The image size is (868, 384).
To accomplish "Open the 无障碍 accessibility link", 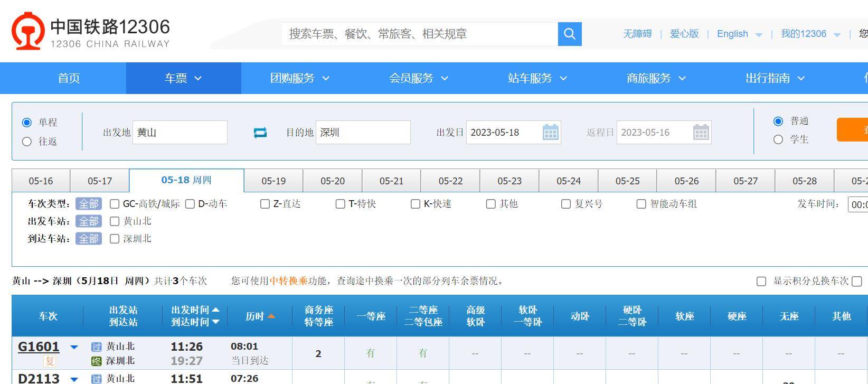I will click(637, 34).
